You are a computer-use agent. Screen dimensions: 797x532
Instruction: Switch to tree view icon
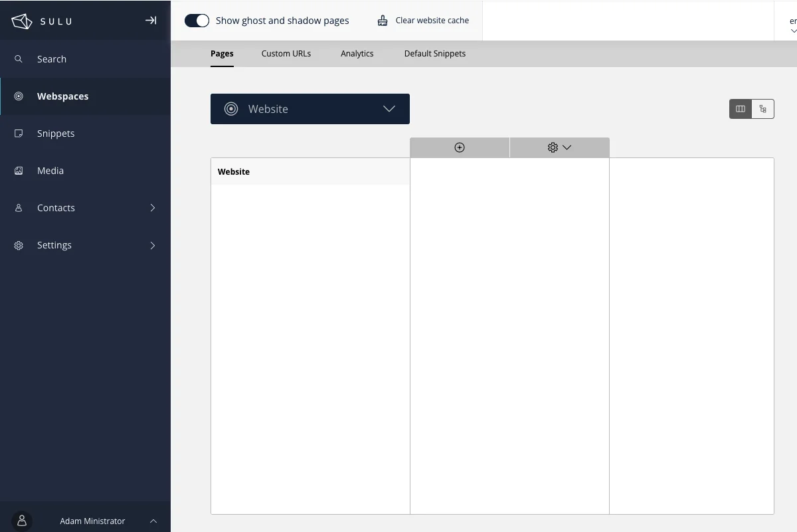(x=763, y=109)
